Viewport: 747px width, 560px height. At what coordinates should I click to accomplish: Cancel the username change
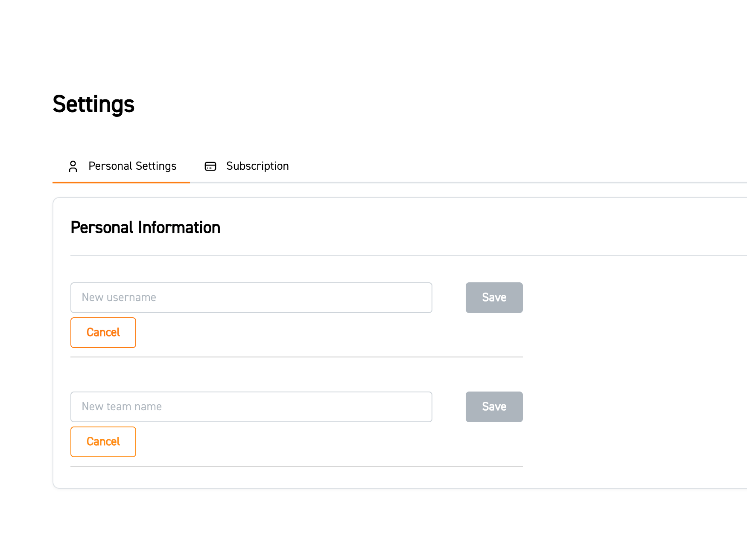click(x=103, y=333)
